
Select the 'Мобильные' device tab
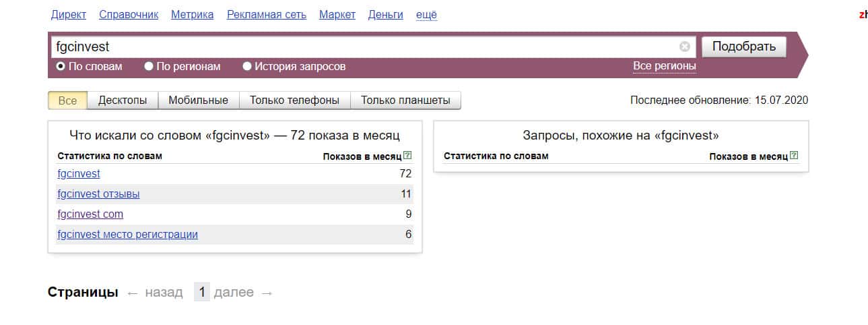pos(198,100)
